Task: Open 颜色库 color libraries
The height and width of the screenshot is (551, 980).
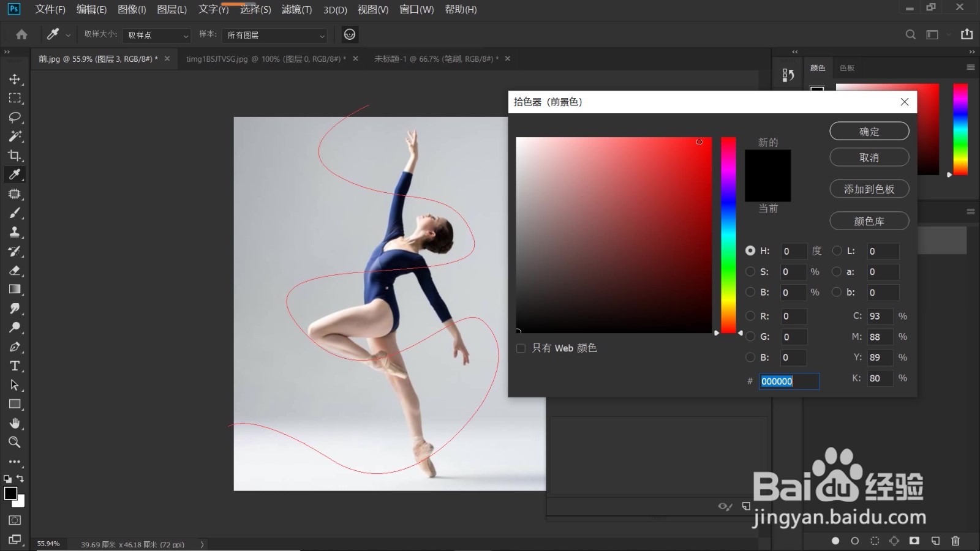Action: (x=869, y=221)
